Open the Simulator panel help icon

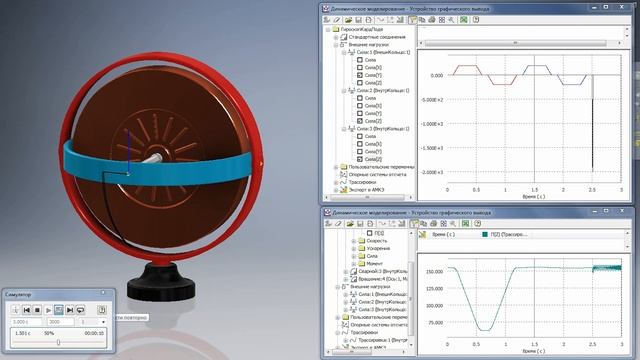point(102,310)
